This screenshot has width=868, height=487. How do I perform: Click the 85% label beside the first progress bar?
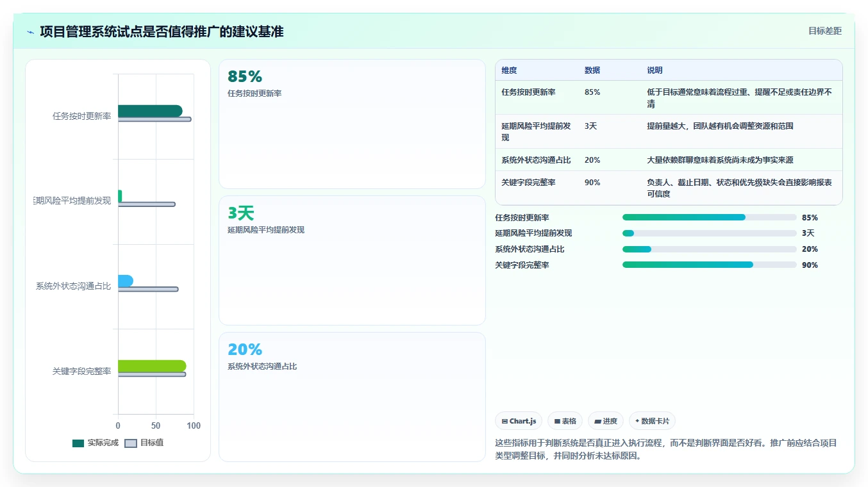tap(810, 218)
